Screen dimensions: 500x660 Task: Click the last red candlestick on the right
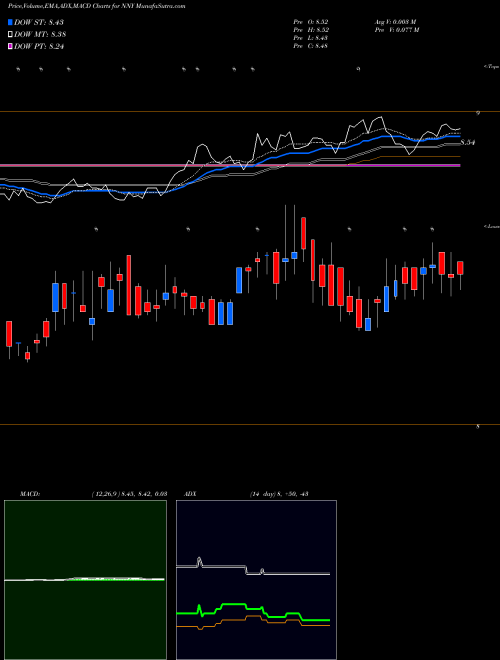460,268
